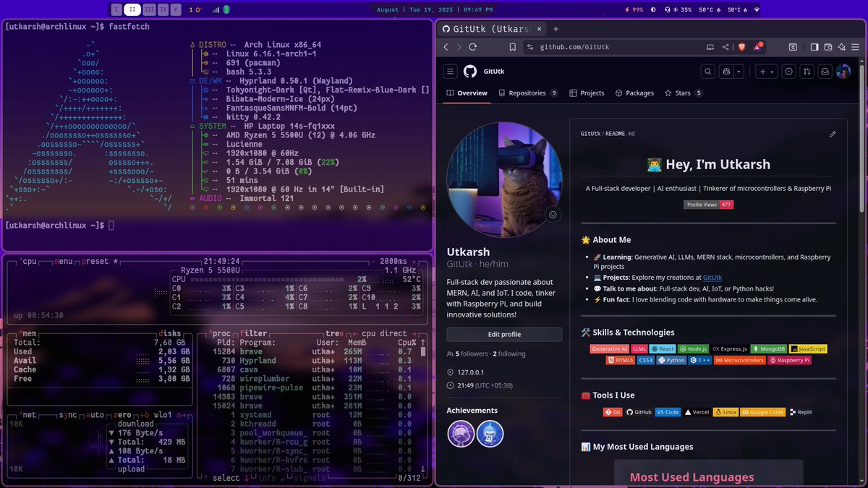Open GitHub notifications inbox
Viewport: 868px width, 488px height.
coord(825,72)
